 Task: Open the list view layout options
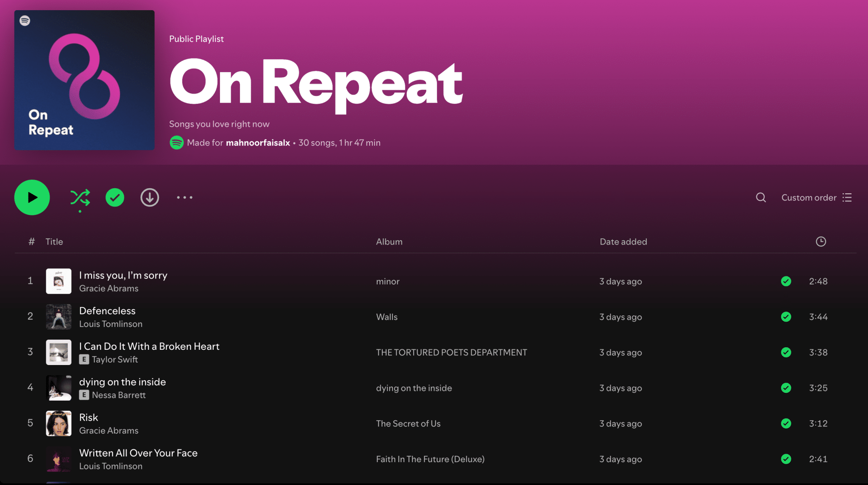click(x=847, y=197)
